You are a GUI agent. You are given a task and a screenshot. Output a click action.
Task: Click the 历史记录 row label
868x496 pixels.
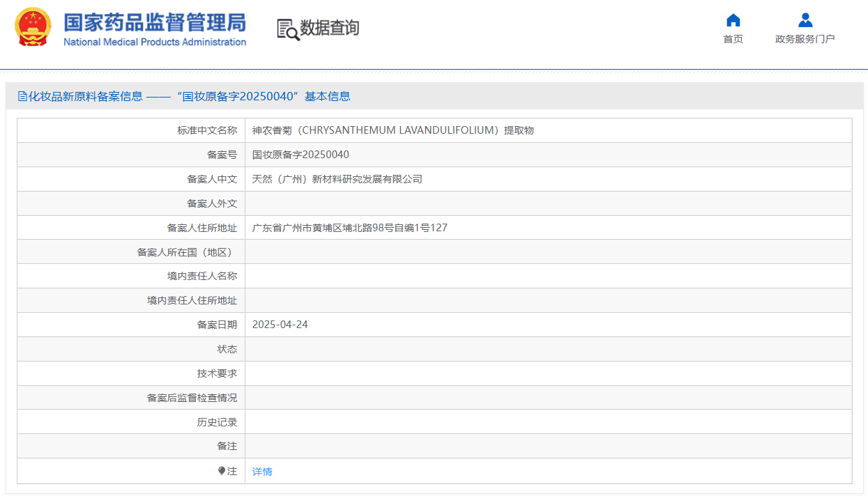click(217, 422)
